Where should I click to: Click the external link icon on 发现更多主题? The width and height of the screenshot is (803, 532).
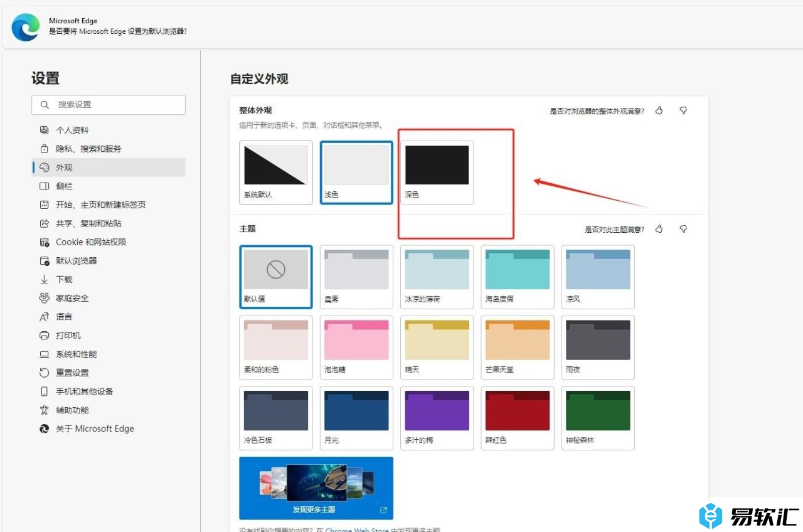pos(383,510)
